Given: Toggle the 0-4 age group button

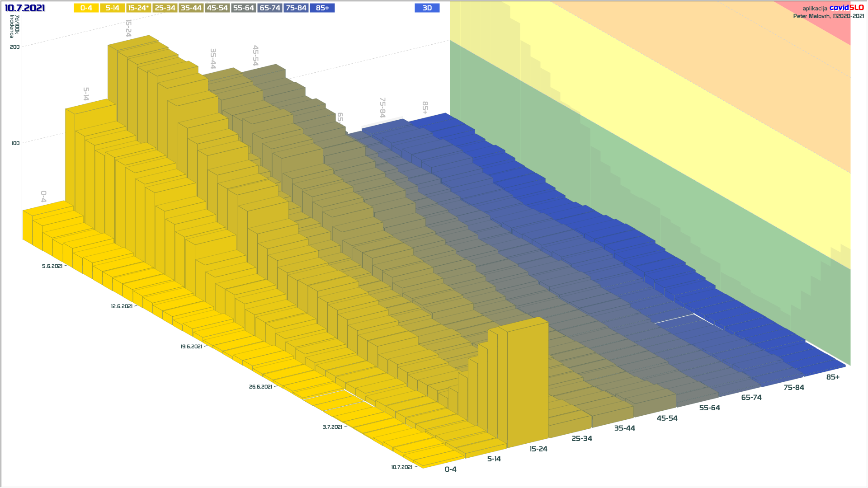Looking at the screenshot, I should coord(86,8).
